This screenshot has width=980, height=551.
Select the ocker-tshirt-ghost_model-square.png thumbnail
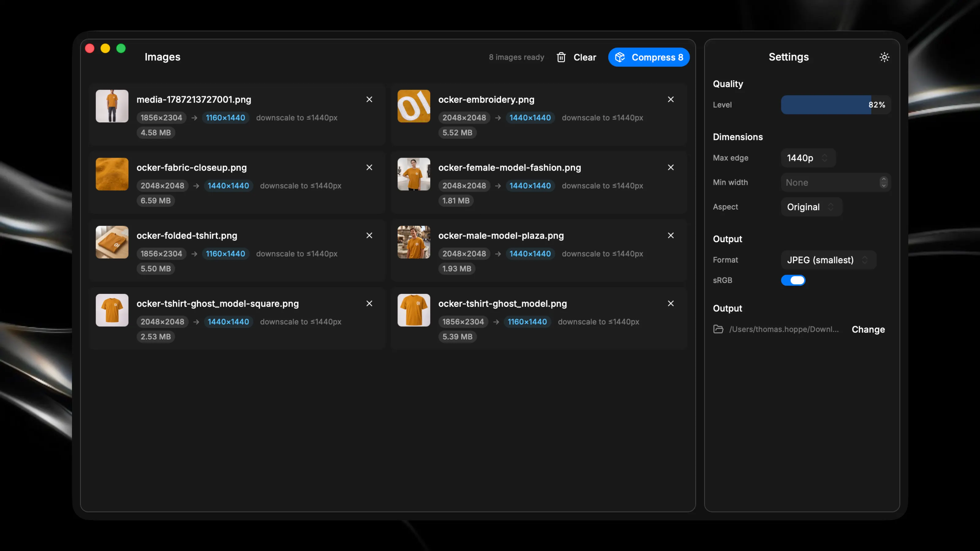coord(112,310)
